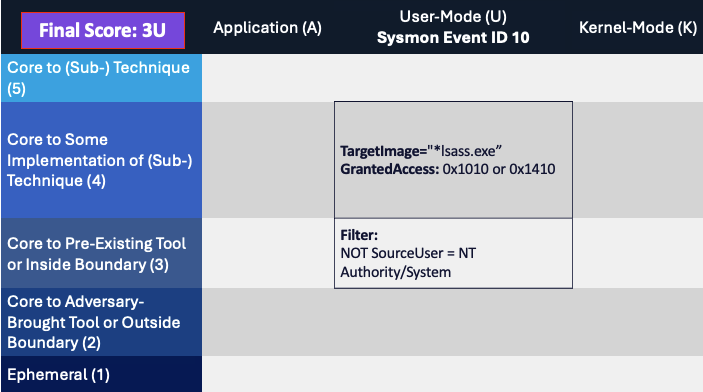Click empty User-Mode cell in level 2 row
The image size is (703, 392).
tap(453, 322)
